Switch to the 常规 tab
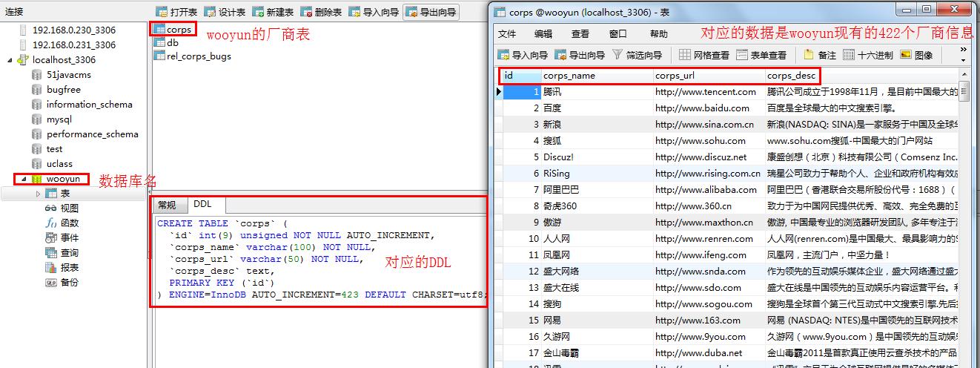This screenshot has height=368, width=980. tap(167, 206)
